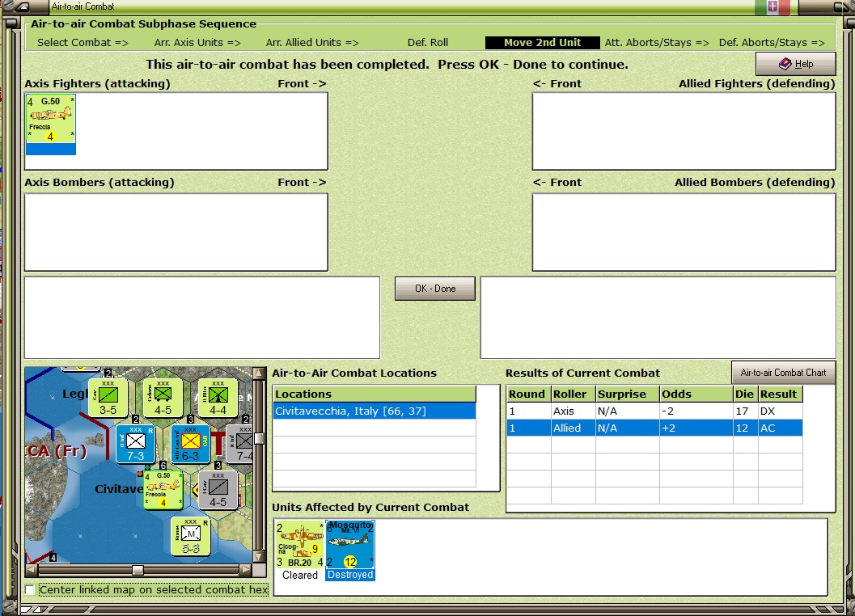Click Move 2nd Unit subphase step
The height and width of the screenshot is (616, 855).
click(x=543, y=43)
